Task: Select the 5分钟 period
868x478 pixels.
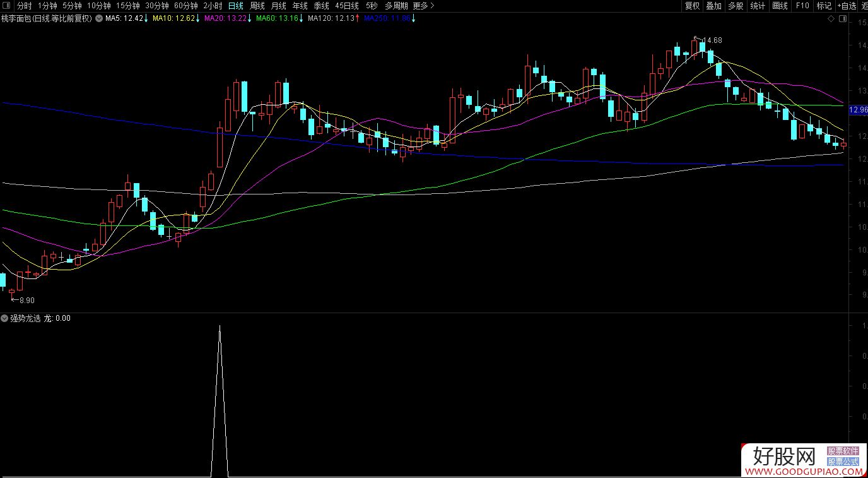Action: [72, 6]
